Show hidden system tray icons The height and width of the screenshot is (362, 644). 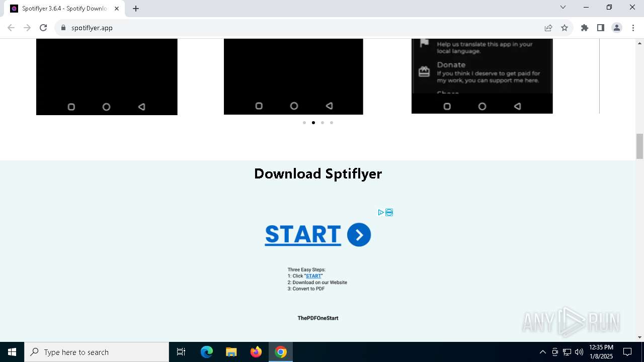(x=542, y=352)
